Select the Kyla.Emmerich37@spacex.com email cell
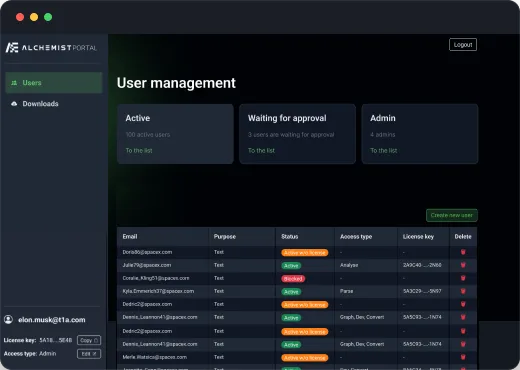 [158, 291]
